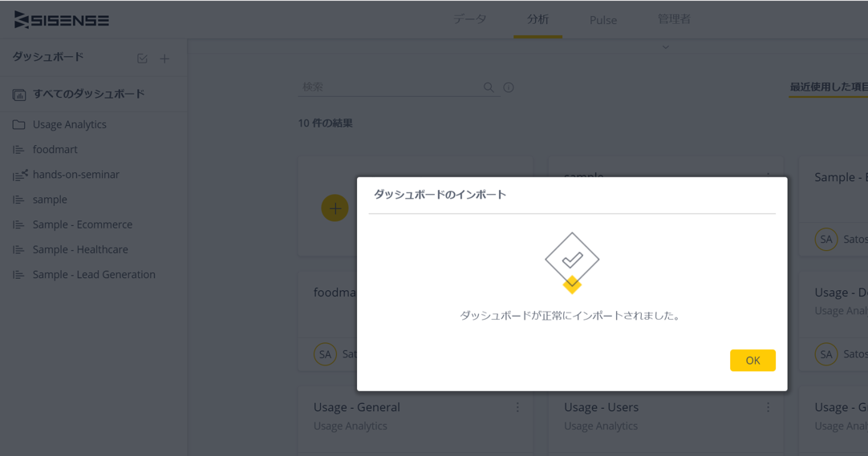Click the Sample - Lead Generation list icon
This screenshot has height=456, width=868.
18,275
